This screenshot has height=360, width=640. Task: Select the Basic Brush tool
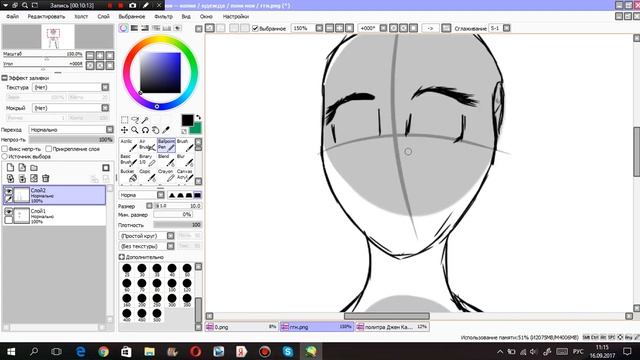coord(129,160)
